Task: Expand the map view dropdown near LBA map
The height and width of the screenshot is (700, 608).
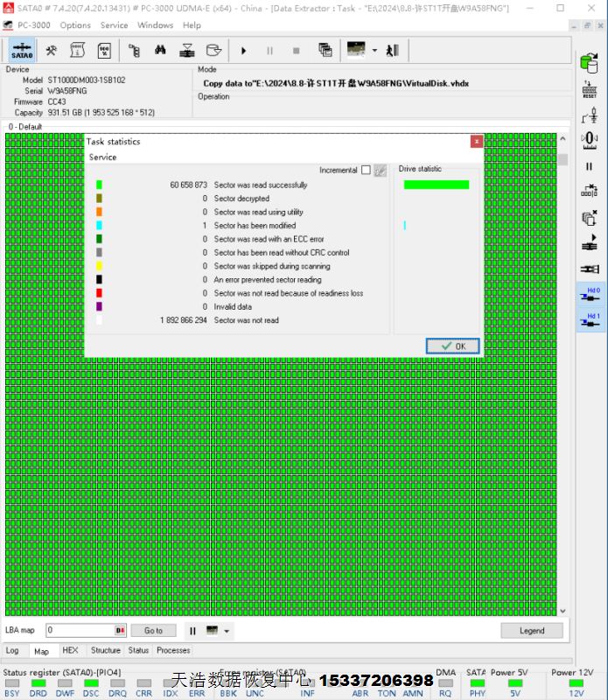Action: point(227,631)
